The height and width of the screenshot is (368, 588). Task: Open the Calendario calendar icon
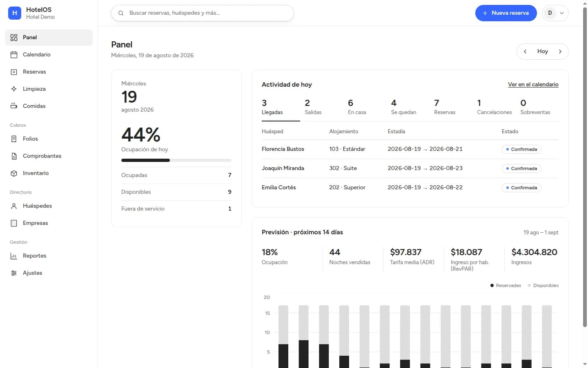(x=14, y=55)
